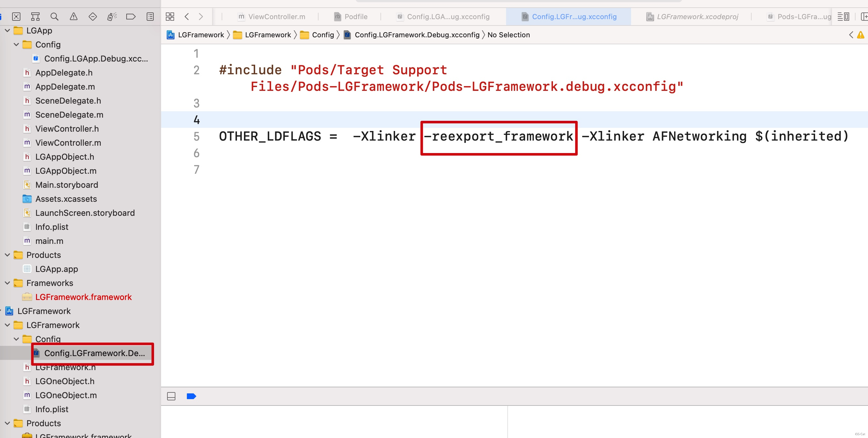The width and height of the screenshot is (868, 438).
Task: Open ViewController.m in navigator
Action: click(62, 143)
